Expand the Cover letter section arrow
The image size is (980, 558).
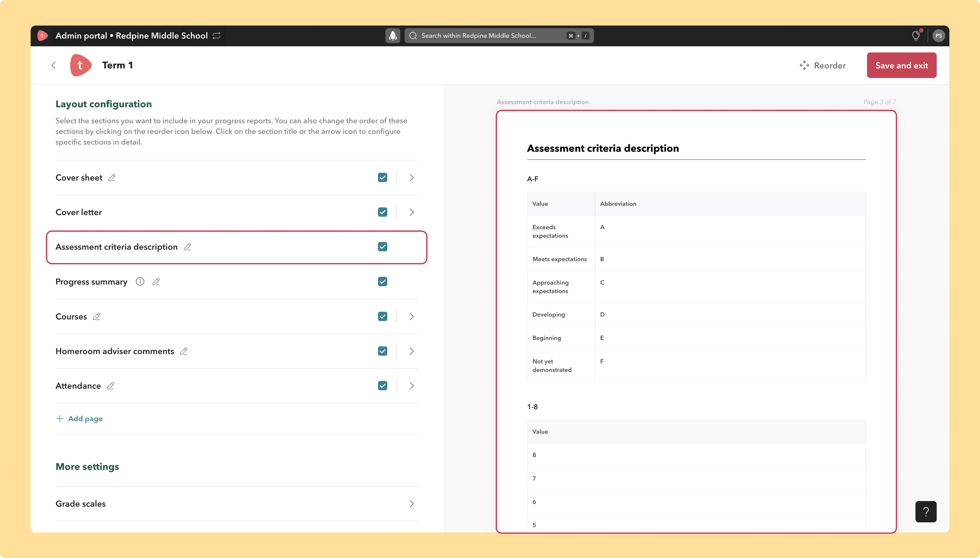pos(411,212)
